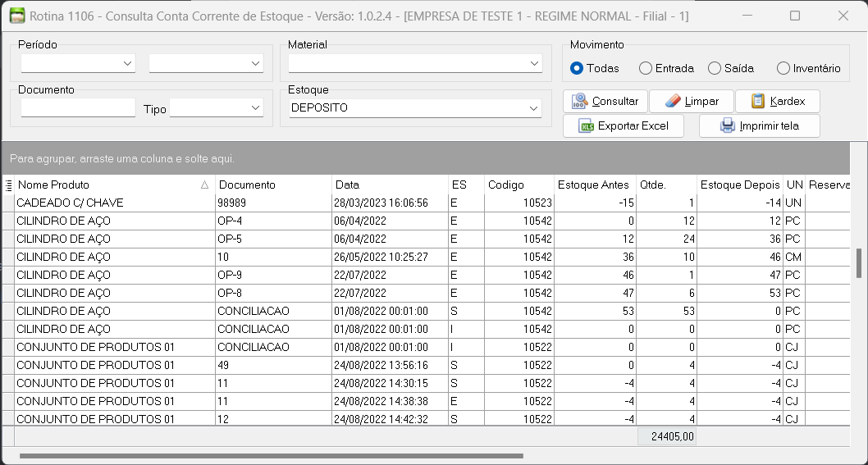This screenshot has width=868, height=465.
Task: Click Exportar Excel button
Action: [x=624, y=125]
